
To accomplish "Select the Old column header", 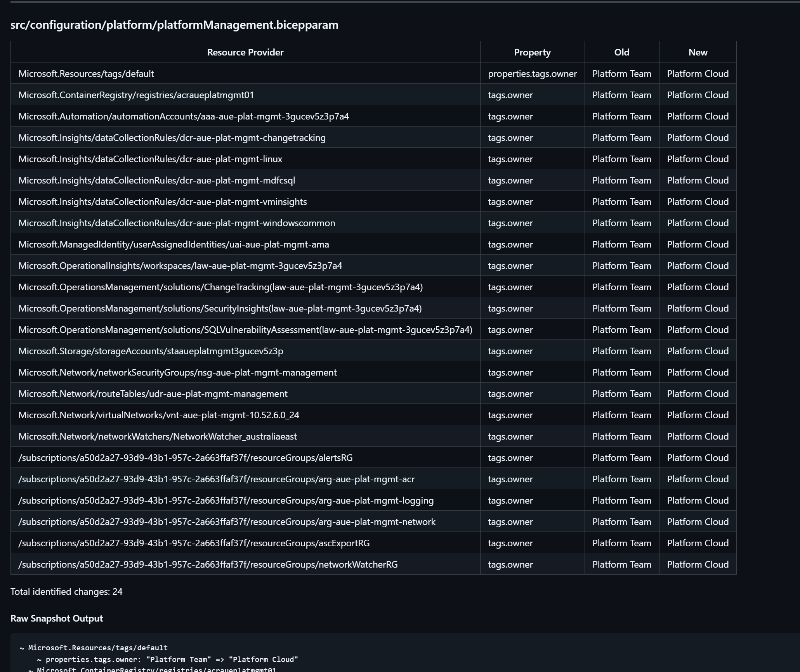I will pos(621,52).
